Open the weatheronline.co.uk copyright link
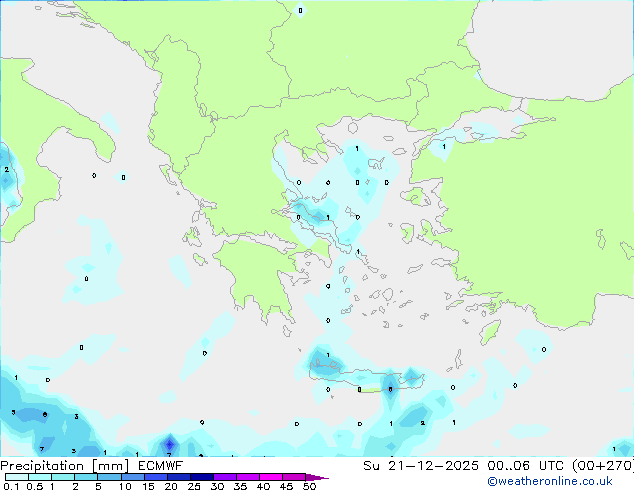 tap(550, 481)
